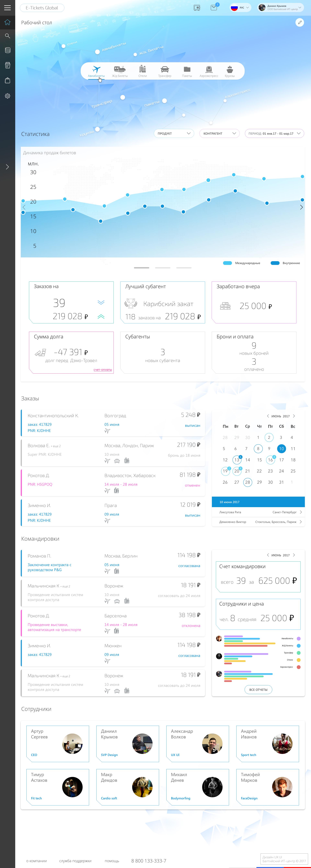Show previous chart with left arrow

point(24,207)
